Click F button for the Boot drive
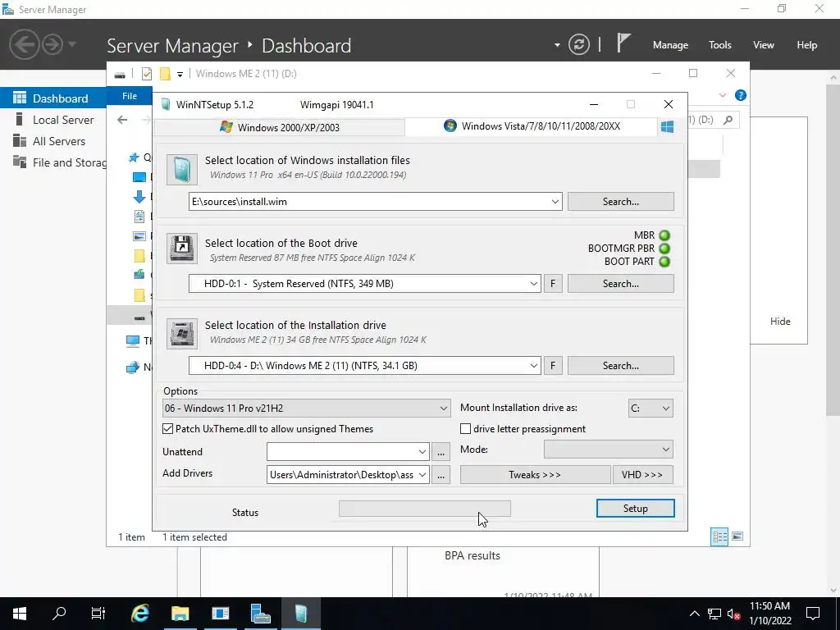The width and height of the screenshot is (840, 630). [553, 284]
